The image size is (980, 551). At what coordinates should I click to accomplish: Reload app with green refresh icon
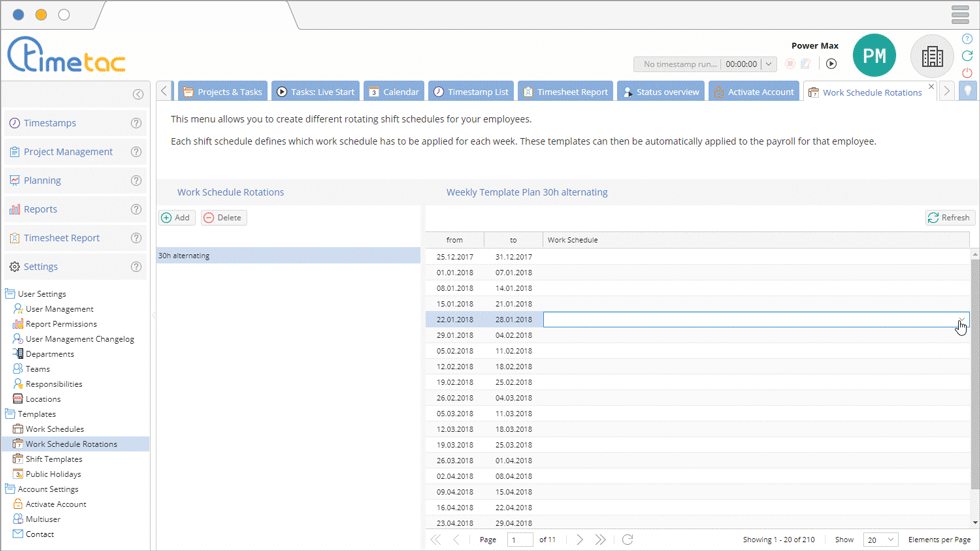967,56
